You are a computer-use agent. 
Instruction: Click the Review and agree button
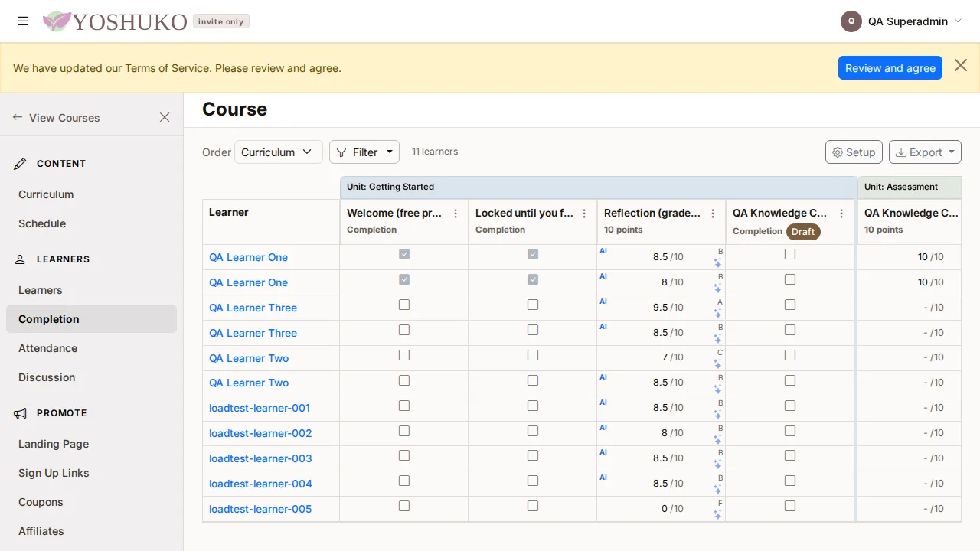pos(890,67)
